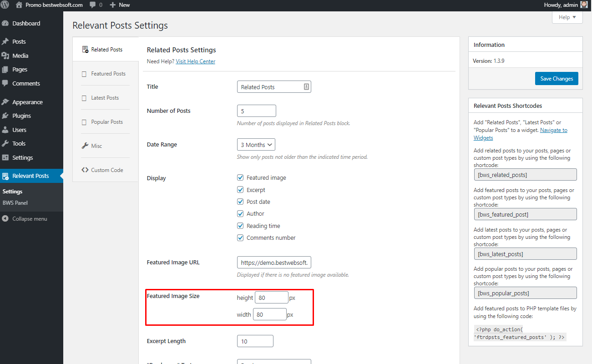This screenshot has width=592, height=364.
Task: Click the WordPress logo icon
Action: [x=5, y=5]
